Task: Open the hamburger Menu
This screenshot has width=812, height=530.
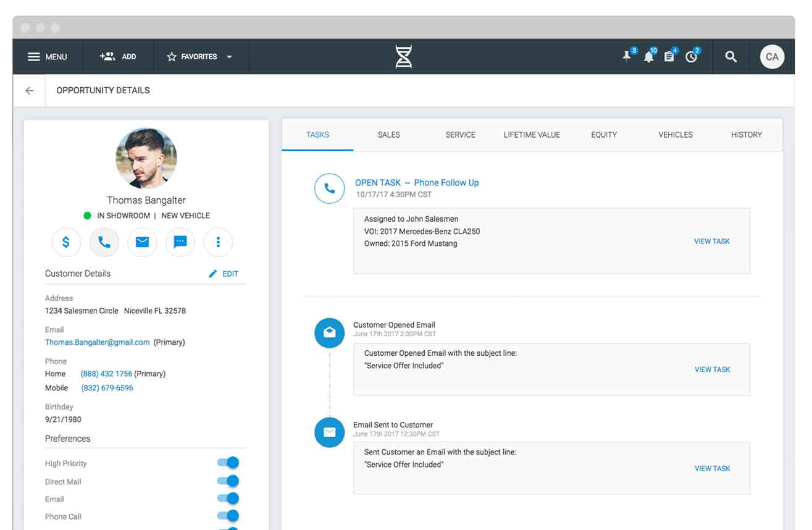Action: pyautogui.click(x=48, y=57)
